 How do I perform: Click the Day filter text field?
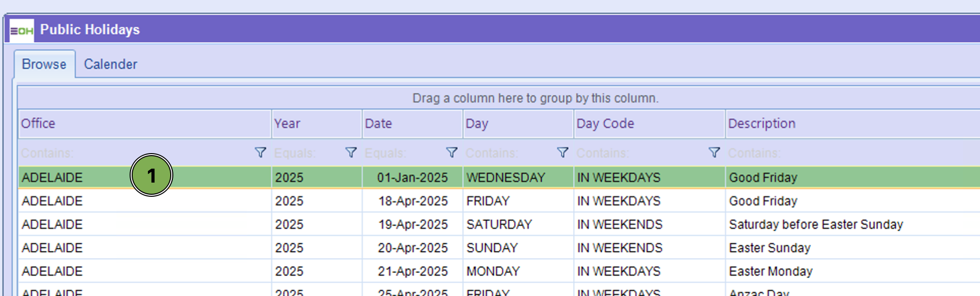coord(509,153)
